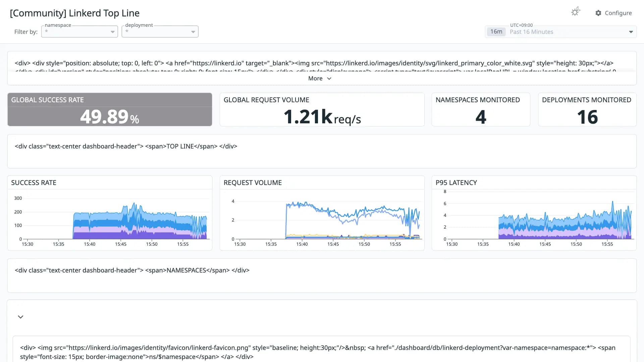The image size is (644, 362).
Task: Click the Deployments Monitored value 16
Action: (587, 117)
